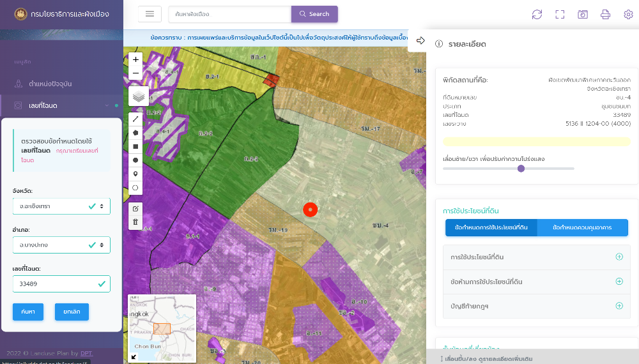Click the delete drawings trash icon
The width and height of the screenshot is (639, 364).
135,222
